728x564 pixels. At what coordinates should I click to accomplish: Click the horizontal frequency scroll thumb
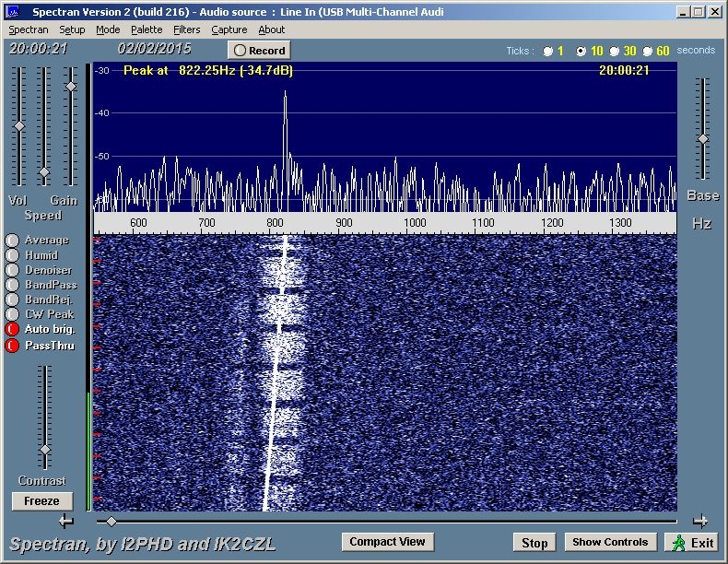[112, 522]
